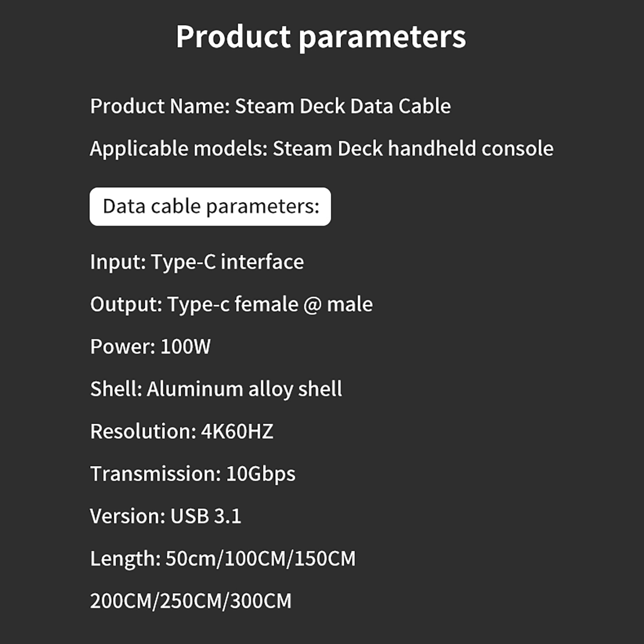This screenshot has height=644, width=644.
Task: Select the "Product Name:" label text
Action: [160, 107]
